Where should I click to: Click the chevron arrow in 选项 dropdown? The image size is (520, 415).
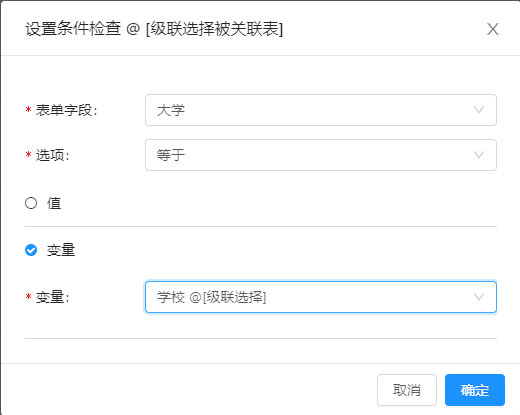479,155
